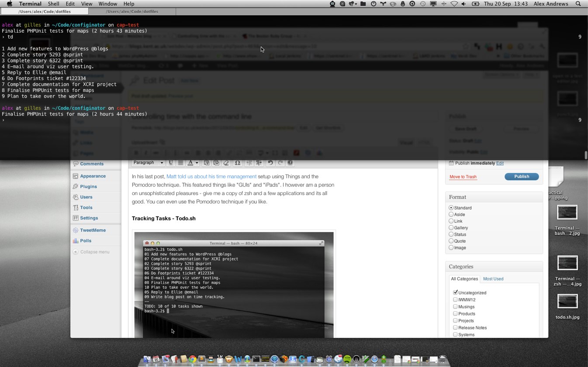The width and height of the screenshot is (588, 367).
Task: Click the Underline formatting icon
Action: click(x=171, y=163)
